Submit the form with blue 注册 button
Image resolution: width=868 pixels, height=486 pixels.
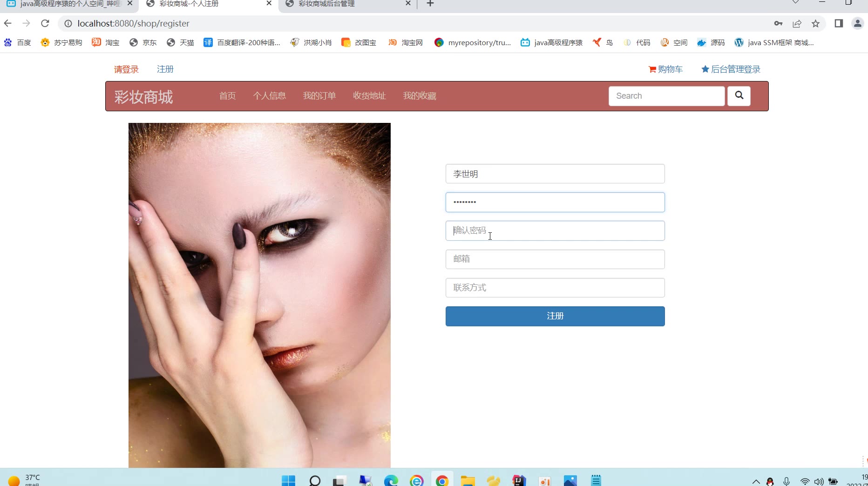coord(555,316)
